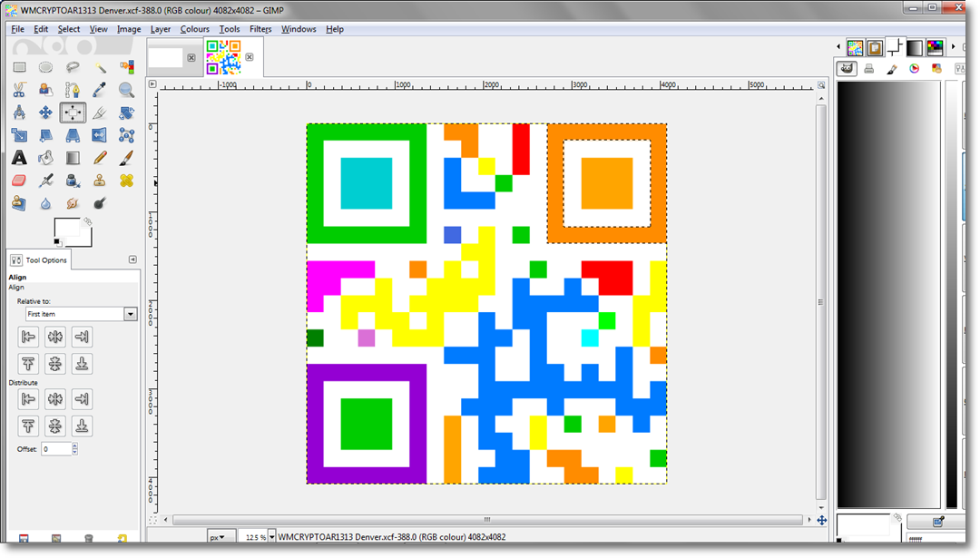980x558 pixels.
Task: Select the Rectangle Select tool
Action: pyautogui.click(x=19, y=67)
